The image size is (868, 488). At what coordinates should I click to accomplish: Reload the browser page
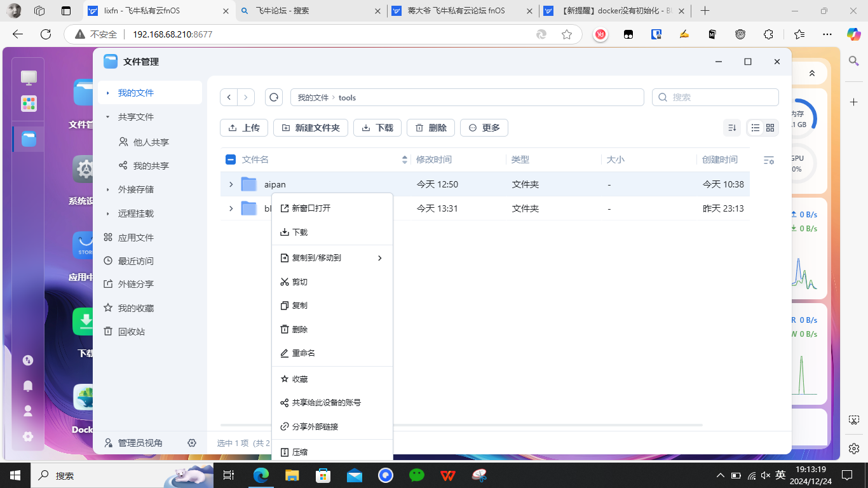[45, 34]
